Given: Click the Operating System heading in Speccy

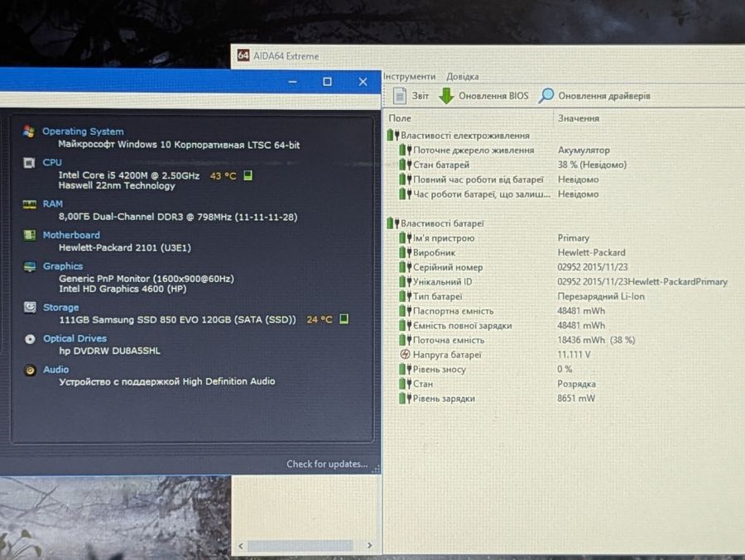Looking at the screenshot, I should tap(83, 132).
